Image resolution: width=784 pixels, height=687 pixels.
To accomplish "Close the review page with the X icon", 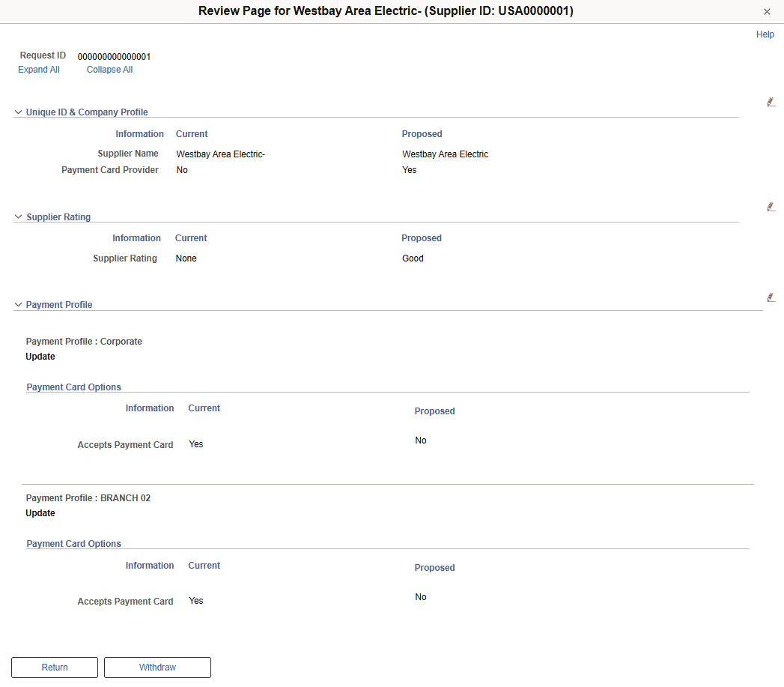I will (767, 11).
